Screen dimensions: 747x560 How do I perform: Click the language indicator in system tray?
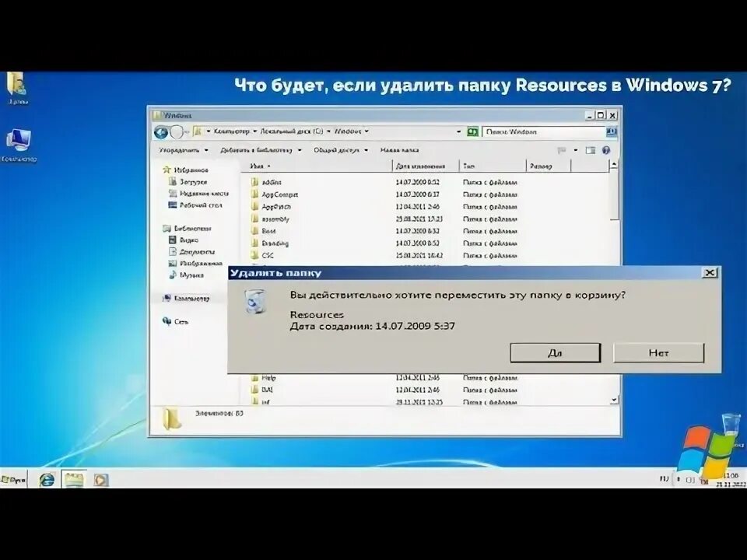664,478
